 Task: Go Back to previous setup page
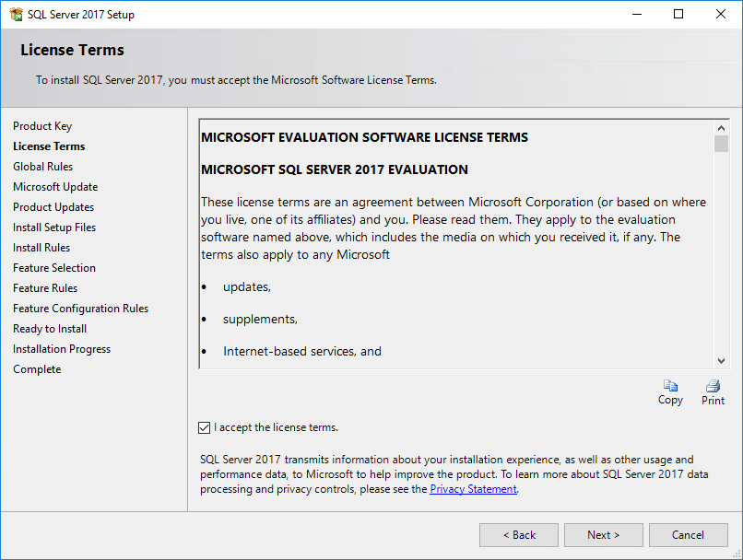519,535
